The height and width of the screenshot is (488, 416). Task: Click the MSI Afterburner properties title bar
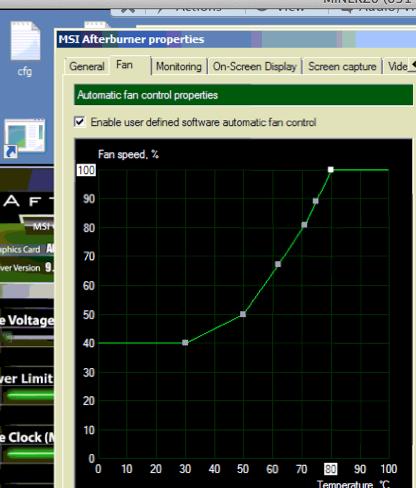click(236, 39)
